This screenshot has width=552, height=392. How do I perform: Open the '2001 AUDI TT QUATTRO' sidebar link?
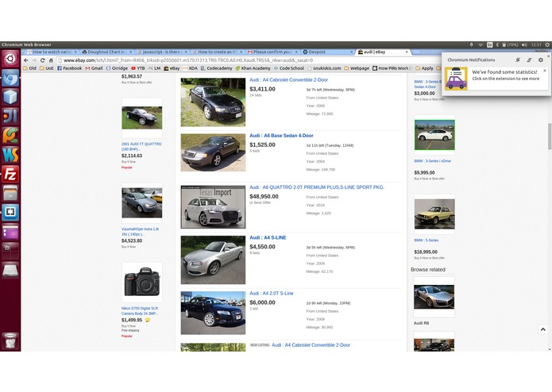(141, 146)
